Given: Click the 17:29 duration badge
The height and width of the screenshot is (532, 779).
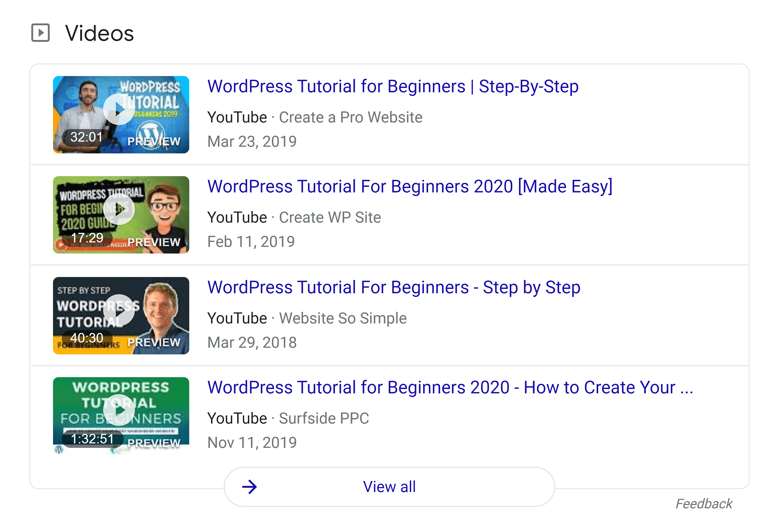Looking at the screenshot, I should tap(87, 238).
